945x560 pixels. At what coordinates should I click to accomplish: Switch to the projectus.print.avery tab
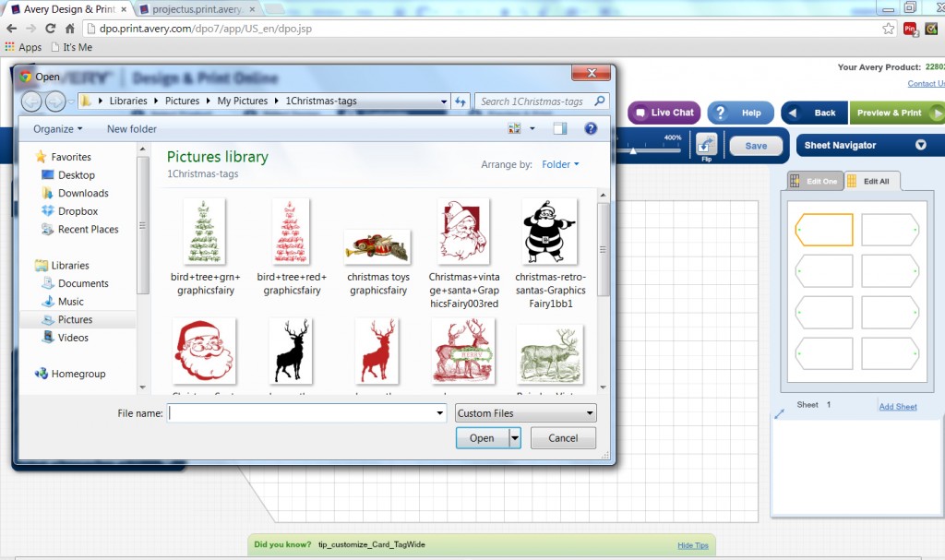pyautogui.click(x=197, y=9)
